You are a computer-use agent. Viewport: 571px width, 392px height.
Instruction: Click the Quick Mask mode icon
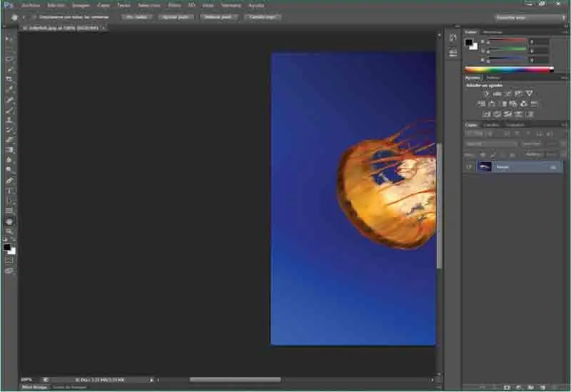click(9, 260)
